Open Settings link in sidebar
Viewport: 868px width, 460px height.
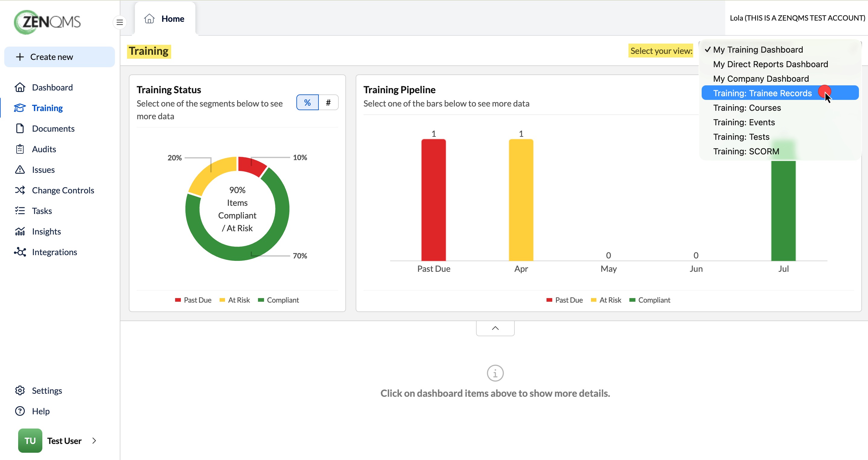(47, 390)
